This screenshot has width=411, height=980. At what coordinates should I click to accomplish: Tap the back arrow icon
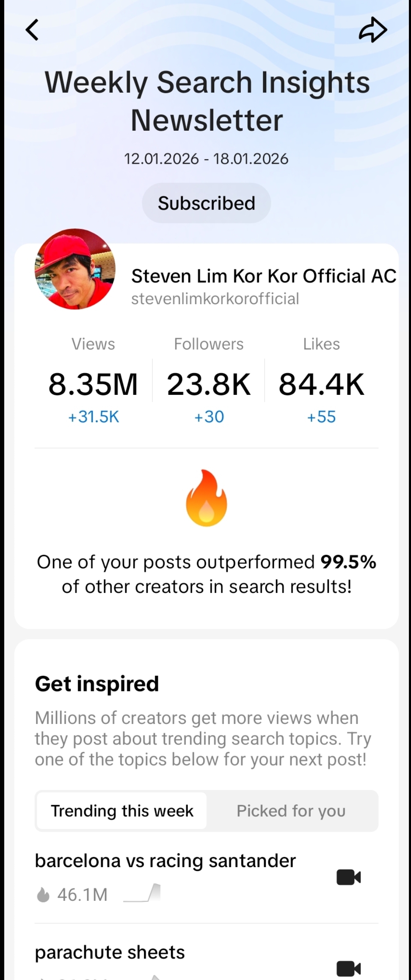point(32,30)
